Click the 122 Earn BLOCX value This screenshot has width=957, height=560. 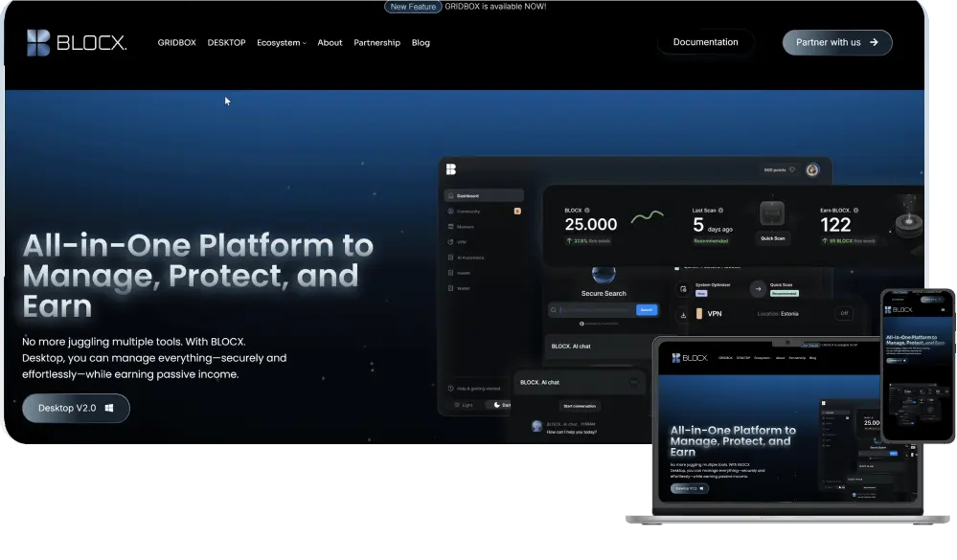click(x=835, y=225)
